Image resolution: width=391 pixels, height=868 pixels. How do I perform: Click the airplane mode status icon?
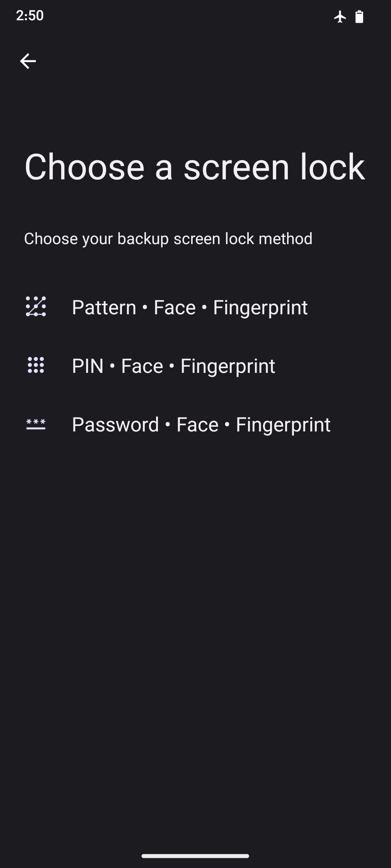pos(340,17)
